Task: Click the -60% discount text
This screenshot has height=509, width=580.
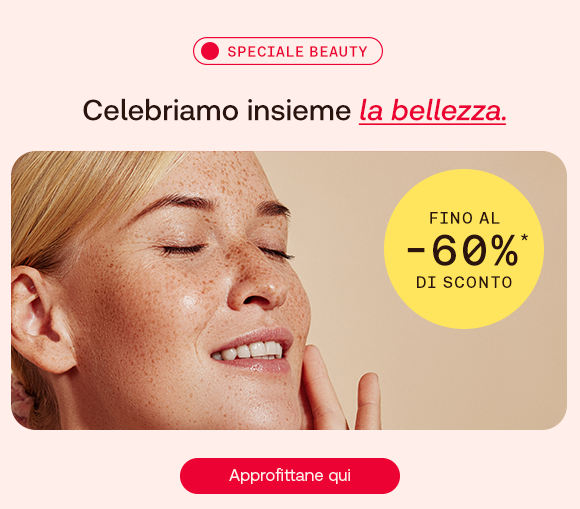Action: click(462, 250)
